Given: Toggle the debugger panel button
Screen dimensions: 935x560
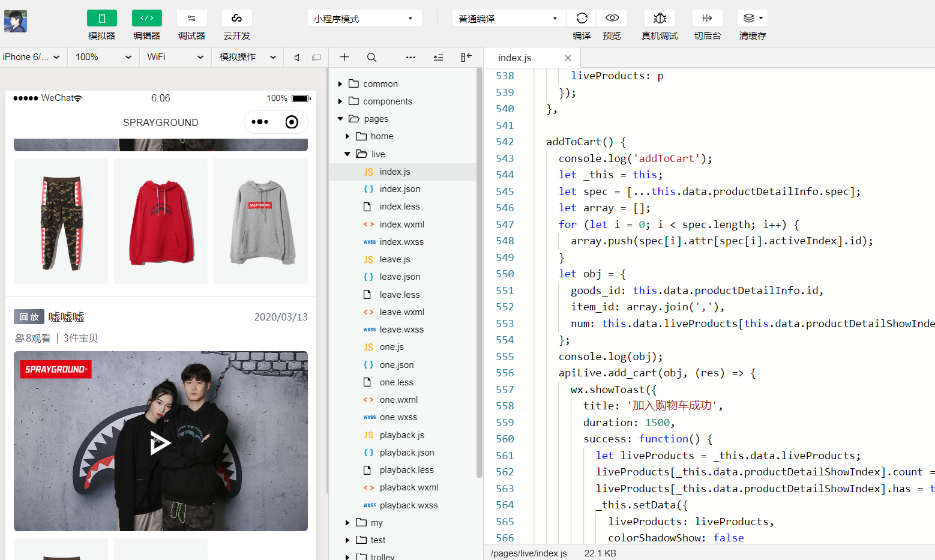Looking at the screenshot, I should [x=191, y=19].
